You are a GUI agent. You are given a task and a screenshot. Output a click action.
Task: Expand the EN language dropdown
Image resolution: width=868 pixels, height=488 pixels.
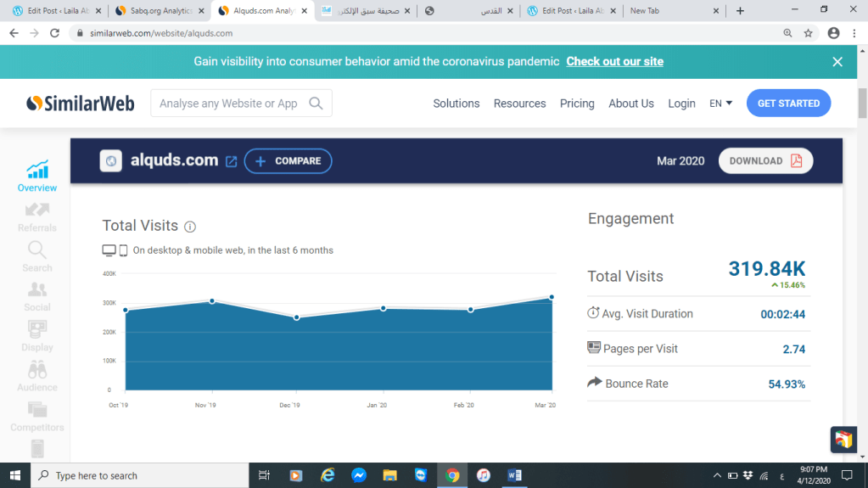pos(720,104)
